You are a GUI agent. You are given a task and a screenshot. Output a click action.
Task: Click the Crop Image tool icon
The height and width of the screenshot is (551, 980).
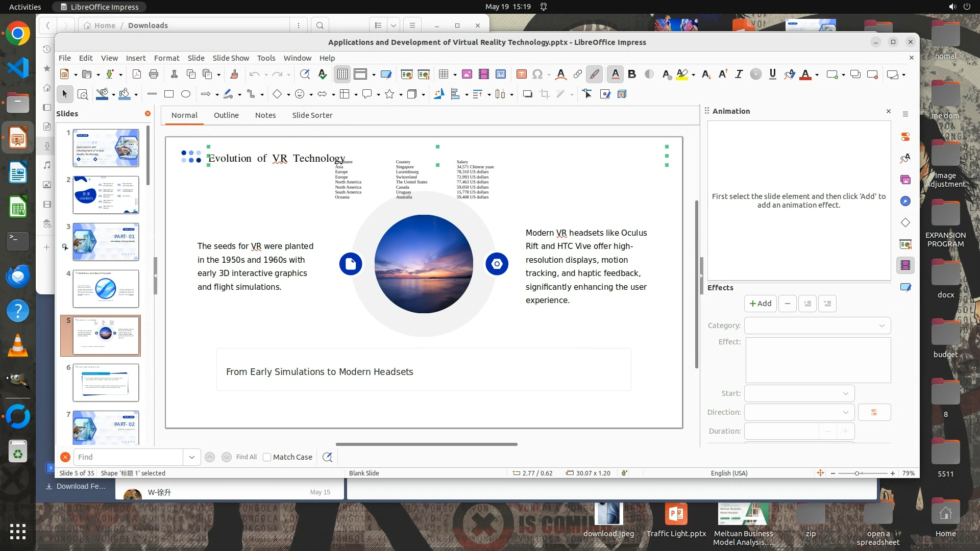(x=545, y=94)
